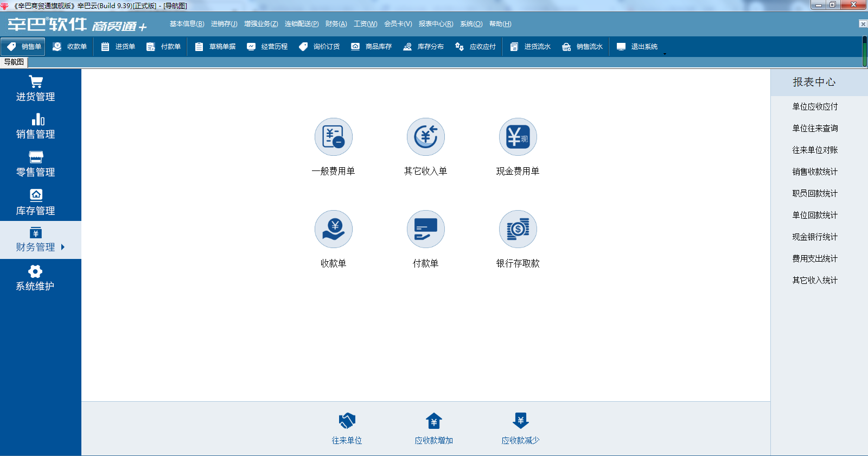Close the inner document window X
This screenshot has height=456, width=868.
tap(863, 24)
